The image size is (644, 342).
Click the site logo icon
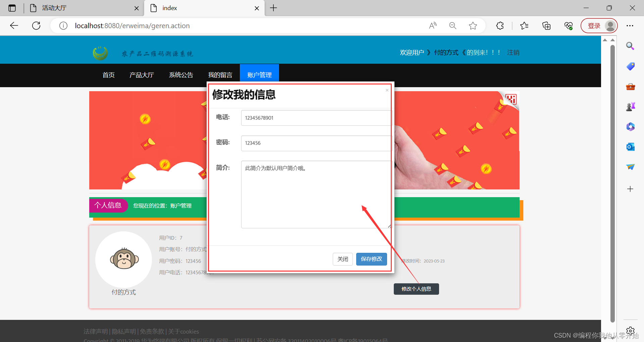tap(100, 53)
